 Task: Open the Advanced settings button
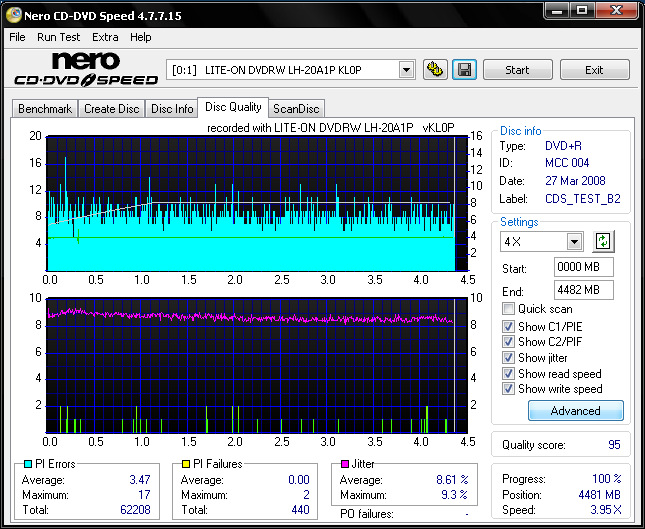(575, 411)
